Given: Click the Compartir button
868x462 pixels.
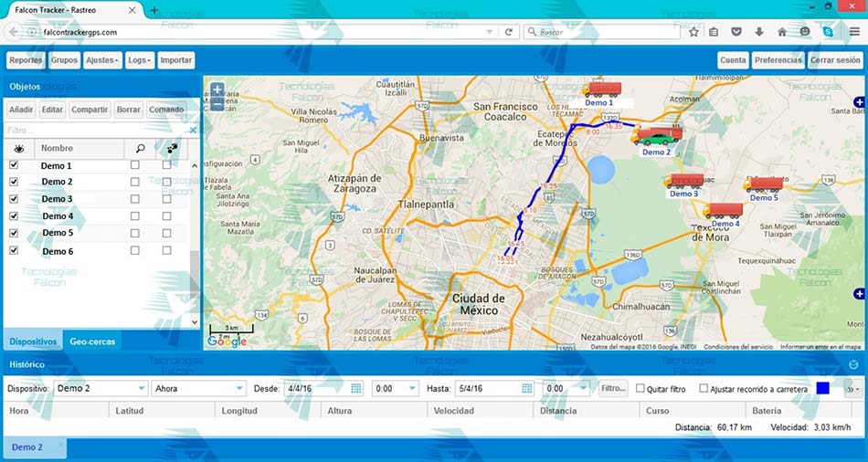Looking at the screenshot, I should pyautogui.click(x=90, y=110).
